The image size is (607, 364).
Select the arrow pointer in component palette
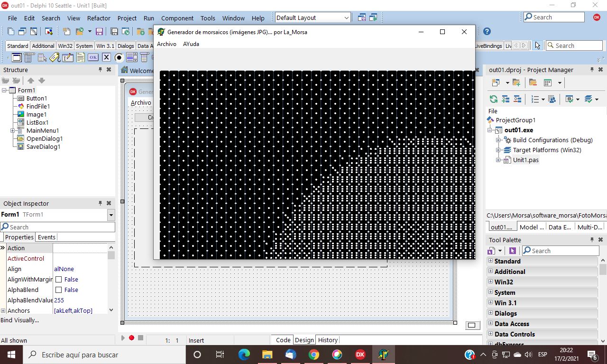point(537,45)
